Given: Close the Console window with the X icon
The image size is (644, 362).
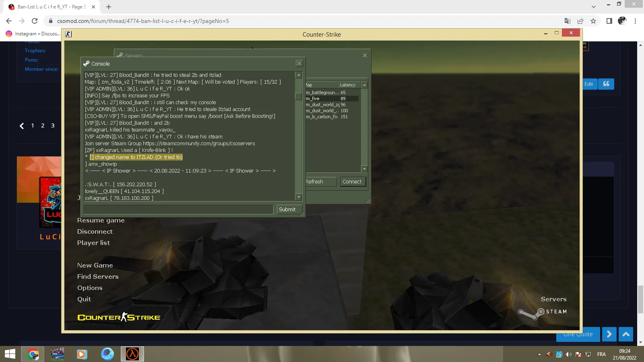Looking at the screenshot, I should [299, 64].
